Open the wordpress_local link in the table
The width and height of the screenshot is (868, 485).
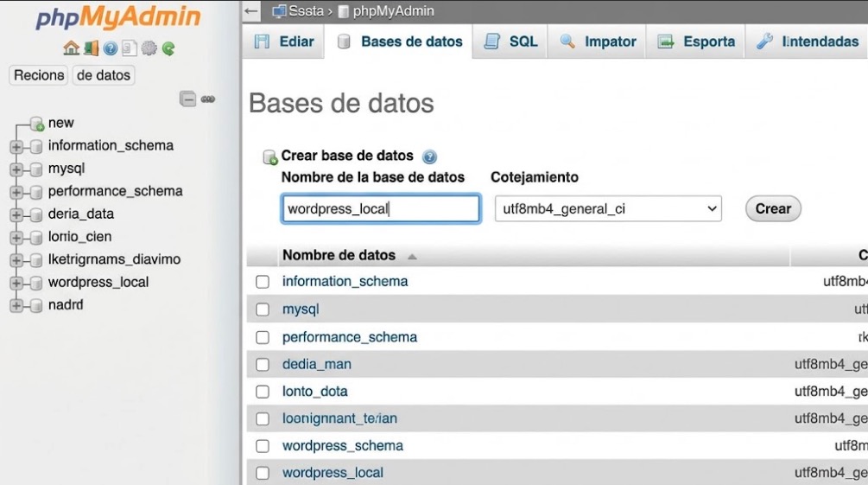click(333, 473)
